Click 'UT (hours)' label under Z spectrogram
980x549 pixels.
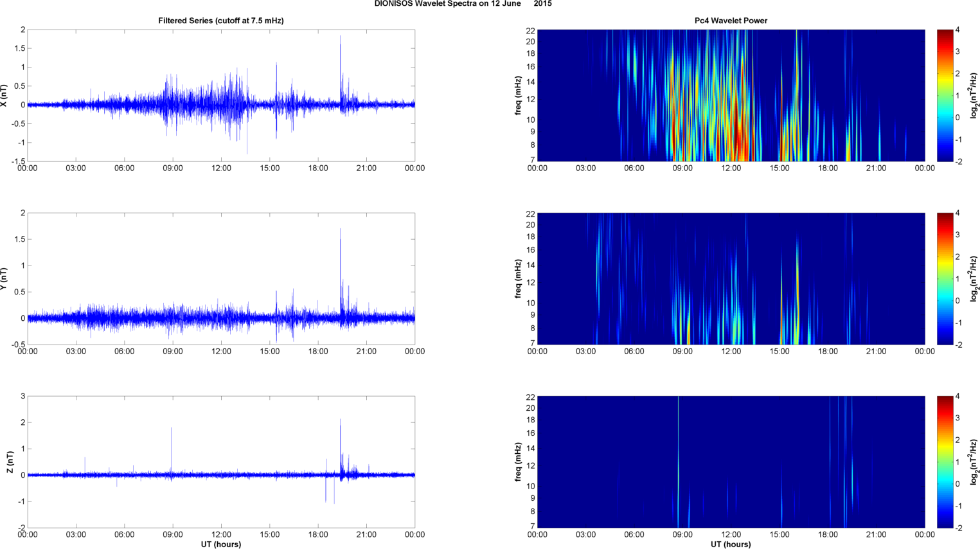[x=731, y=544]
